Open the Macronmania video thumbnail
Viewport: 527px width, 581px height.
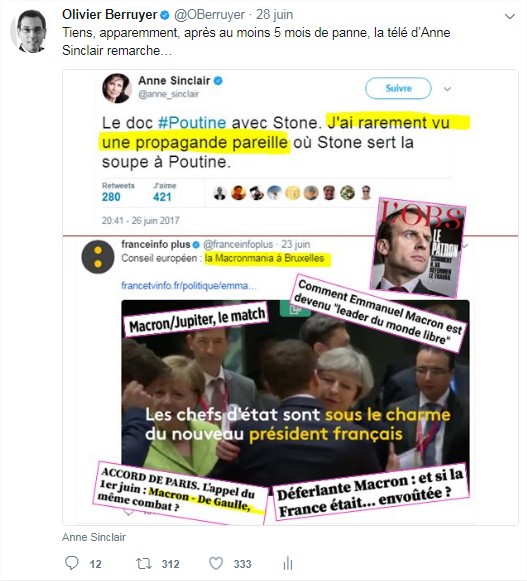[x=295, y=393]
